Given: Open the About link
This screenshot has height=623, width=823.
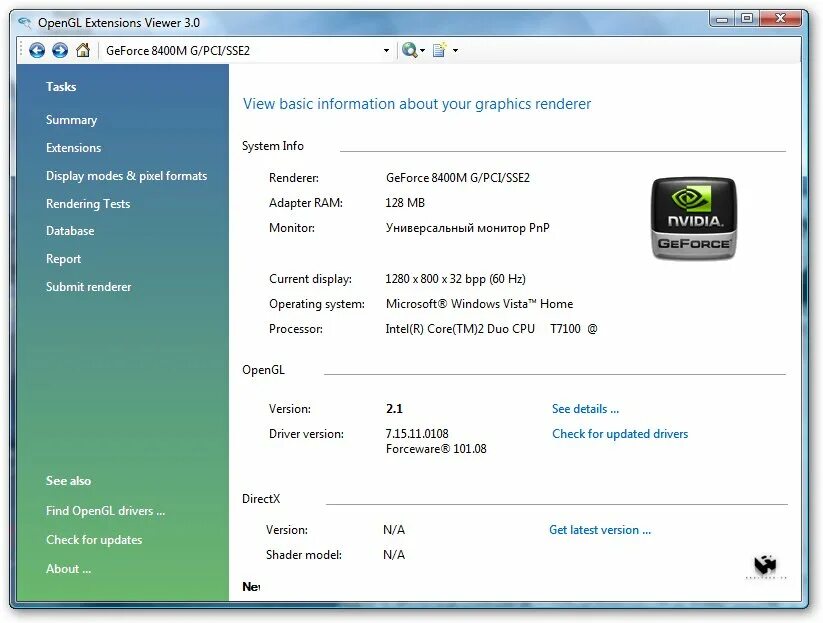Looking at the screenshot, I should [x=68, y=568].
